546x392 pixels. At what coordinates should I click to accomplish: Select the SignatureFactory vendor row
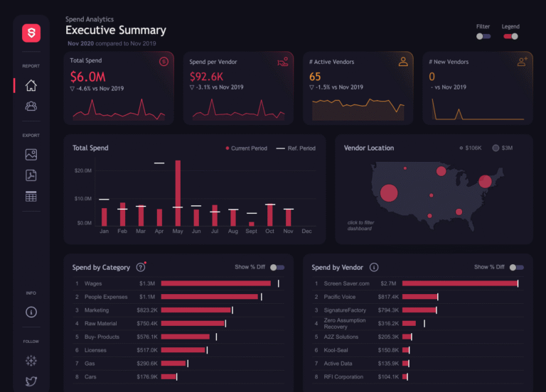[x=417, y=310]
